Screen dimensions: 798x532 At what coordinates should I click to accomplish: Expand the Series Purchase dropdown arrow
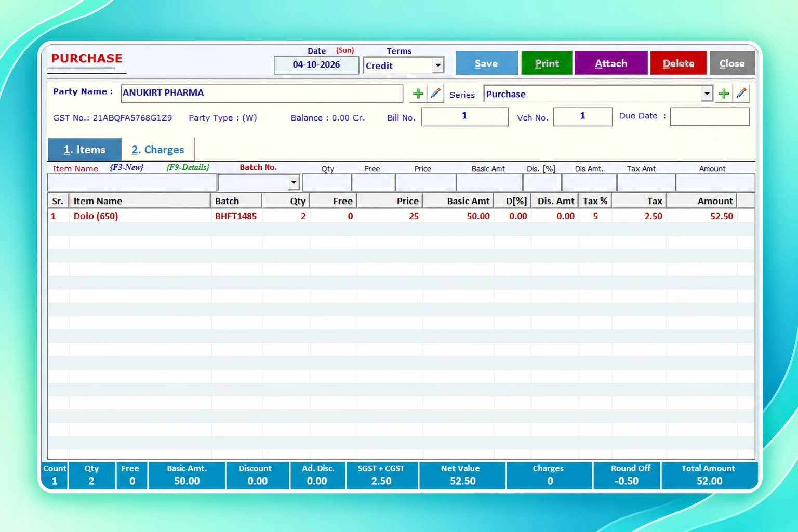pyautogui.click(x=707, y=94)
